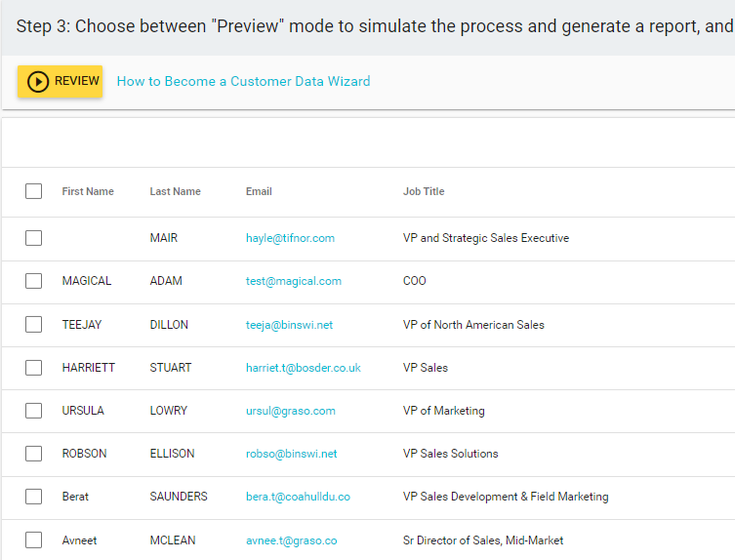Open the ursul@graso.com link

tap(291, 411)
